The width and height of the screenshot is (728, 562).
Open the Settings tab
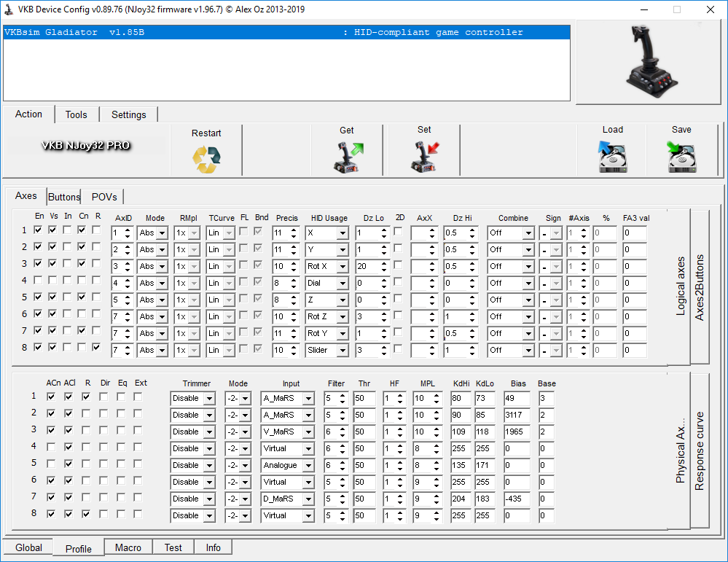(x=128, y=114)
